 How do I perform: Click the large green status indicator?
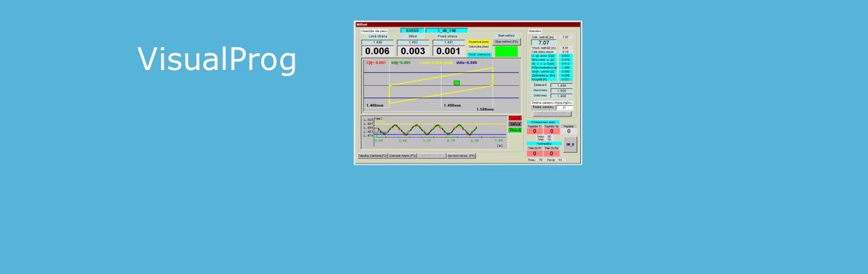tap(506, 52)
